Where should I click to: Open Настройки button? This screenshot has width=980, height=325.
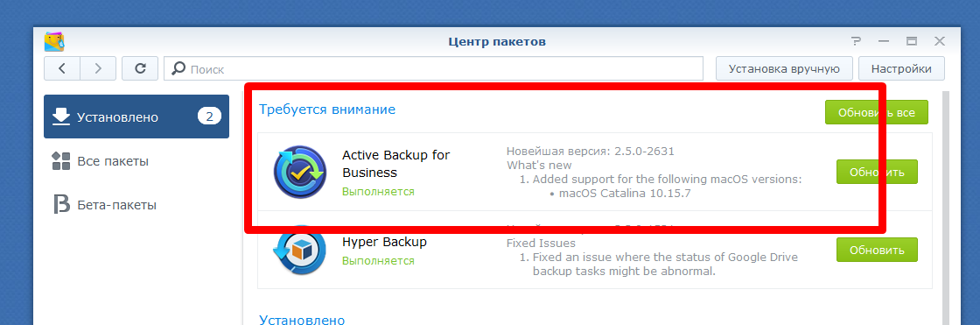click(901, 68)
